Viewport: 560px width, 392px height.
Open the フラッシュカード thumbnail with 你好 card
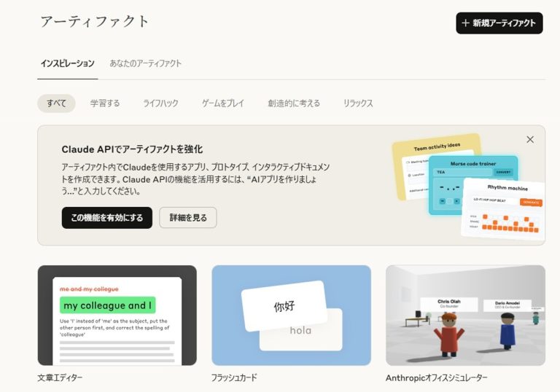tap(291, 315)
